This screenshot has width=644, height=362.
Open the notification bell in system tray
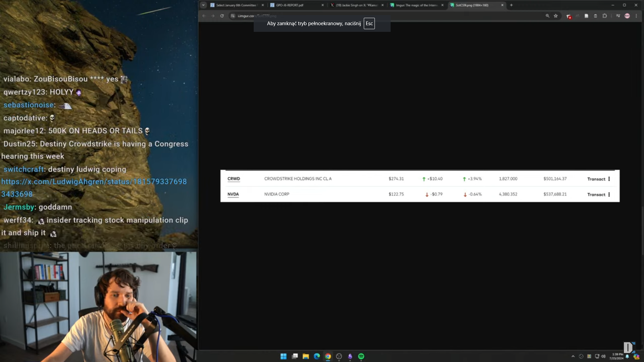click(x=627, y=356)
